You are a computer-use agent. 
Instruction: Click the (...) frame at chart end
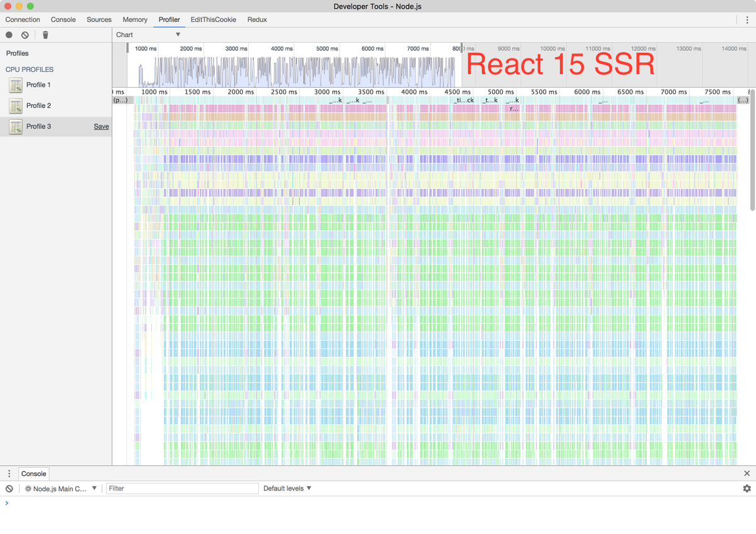[743, 100]
